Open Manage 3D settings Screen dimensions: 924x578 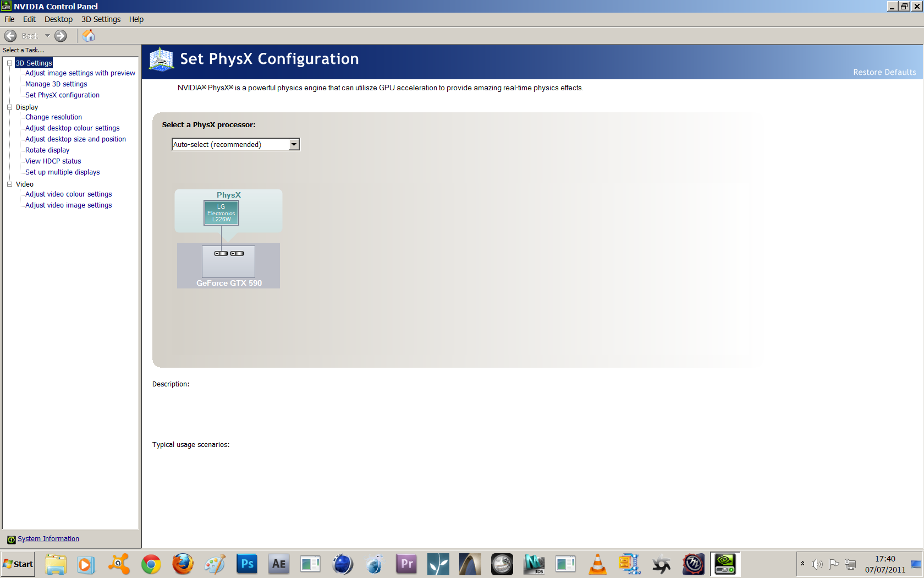coord(56,84)
